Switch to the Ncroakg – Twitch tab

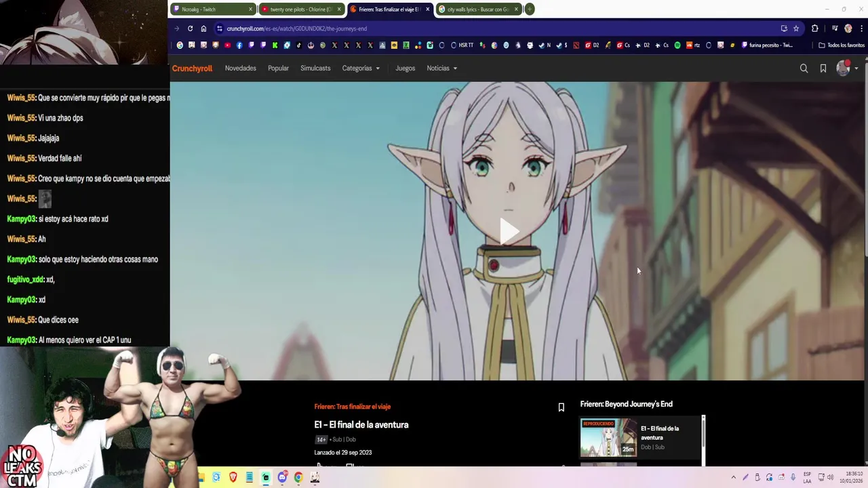[x=212, y=9]
